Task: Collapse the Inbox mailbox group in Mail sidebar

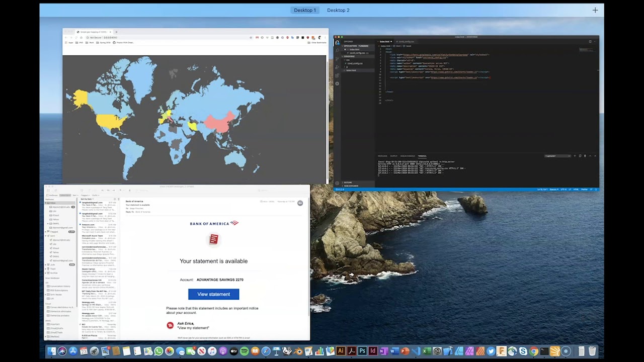Action: click(46, 203)
